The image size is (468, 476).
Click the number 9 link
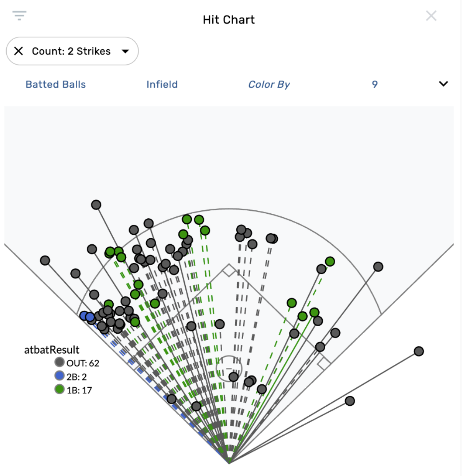pos(375,85)
